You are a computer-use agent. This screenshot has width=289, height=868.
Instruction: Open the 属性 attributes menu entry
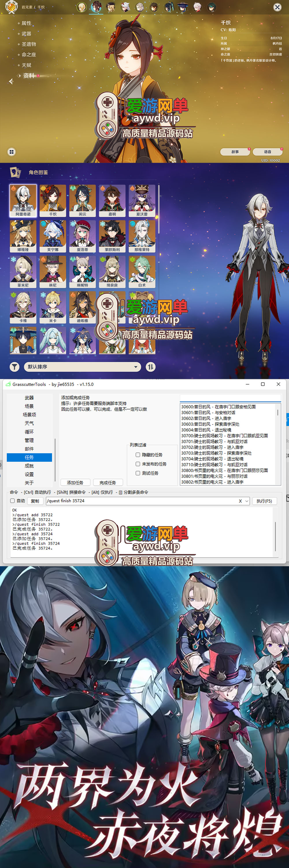[26, 23]
